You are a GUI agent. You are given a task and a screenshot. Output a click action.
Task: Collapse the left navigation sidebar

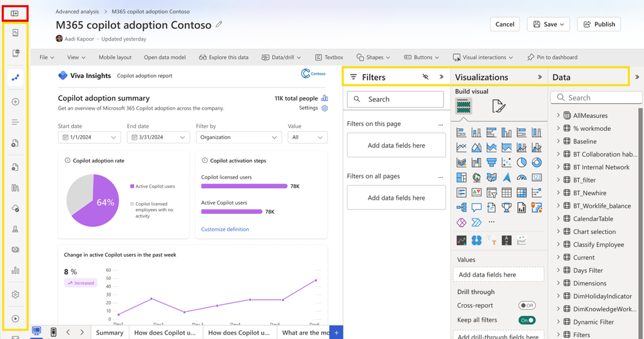(15, 13)
